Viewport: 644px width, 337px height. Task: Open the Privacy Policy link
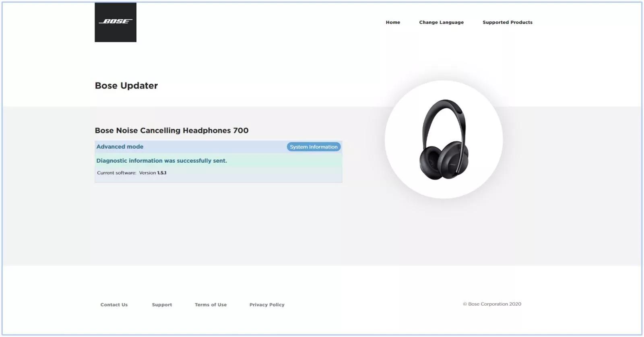coord(267,305)
